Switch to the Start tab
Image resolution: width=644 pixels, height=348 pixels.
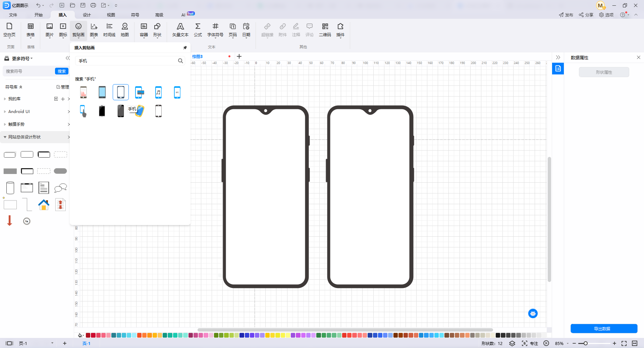click(39, 15)
